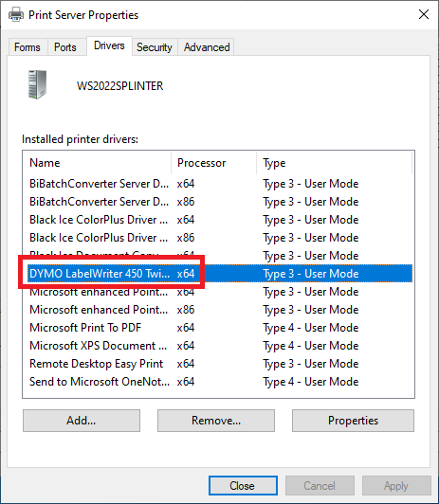This screenshot has width=439, height=504.
Task: Select the Security tab
Action: click(x=155, y=47)
